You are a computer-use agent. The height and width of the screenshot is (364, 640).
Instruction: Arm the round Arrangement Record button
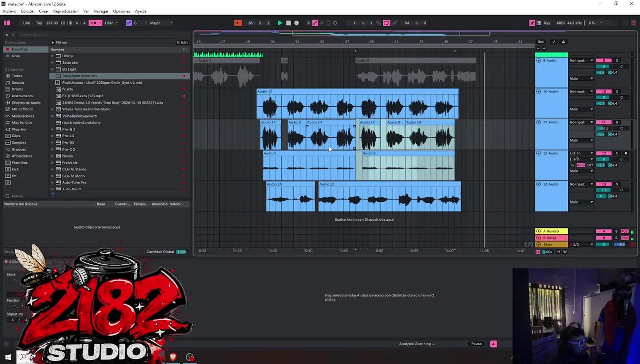point(296,23)
